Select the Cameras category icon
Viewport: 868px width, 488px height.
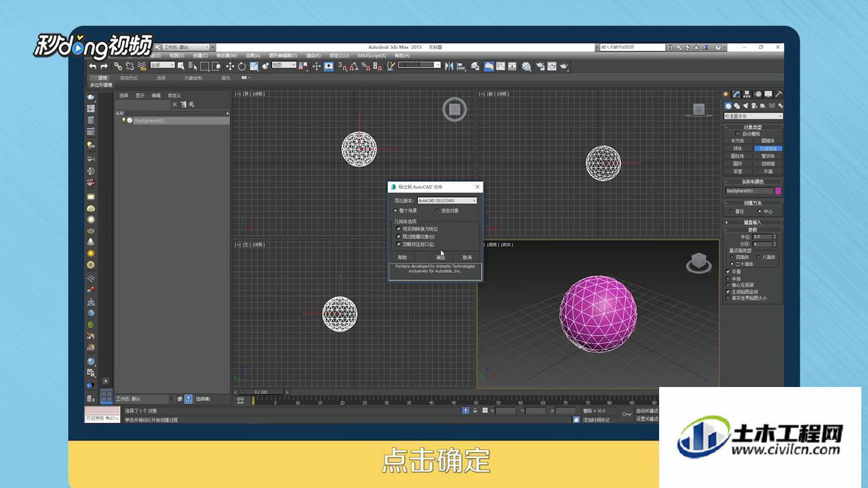coord(754,106)
